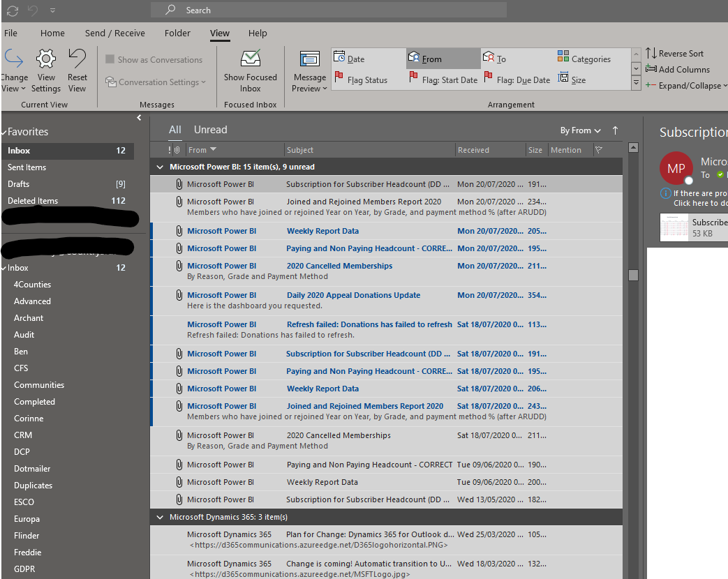Open View Settings gear button
This screenshot has width=728, height=579.
(46, 70)
